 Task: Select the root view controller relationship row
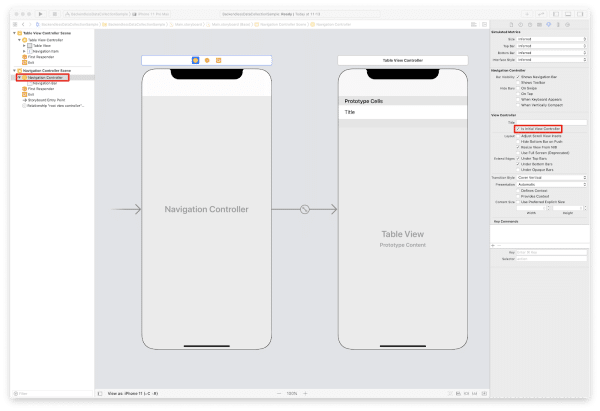tap(53, 106)
